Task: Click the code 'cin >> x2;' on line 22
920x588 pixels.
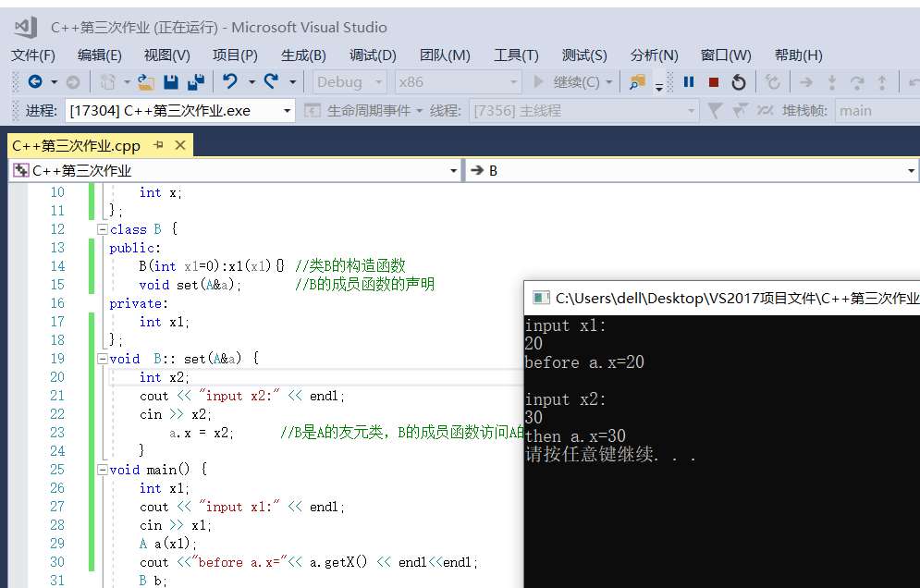Action: pos(176,414)
